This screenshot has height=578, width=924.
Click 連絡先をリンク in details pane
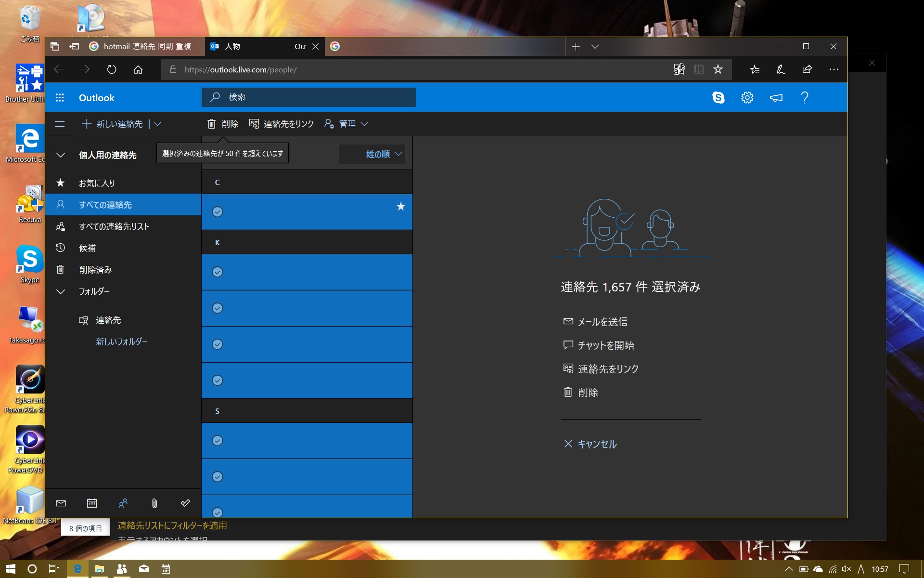click(x=601, y=369)
